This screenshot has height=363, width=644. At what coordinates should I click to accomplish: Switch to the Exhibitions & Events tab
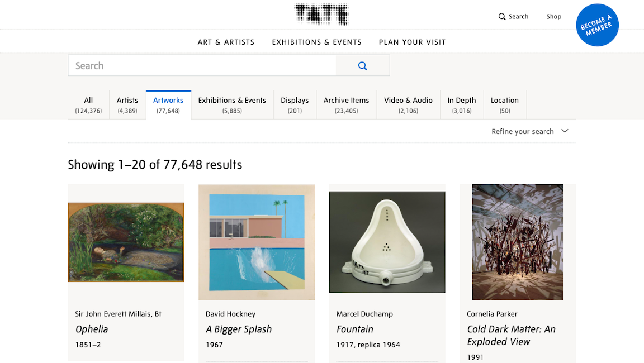click(x=232, y=105)
